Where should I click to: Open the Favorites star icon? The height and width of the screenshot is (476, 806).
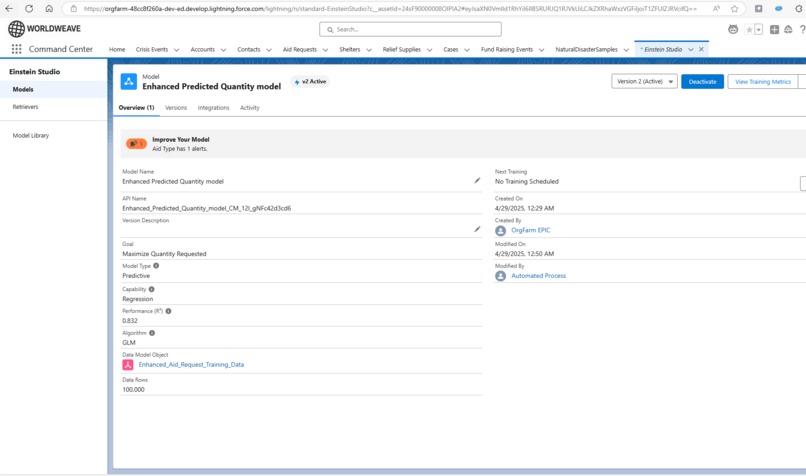click(749, 29)
